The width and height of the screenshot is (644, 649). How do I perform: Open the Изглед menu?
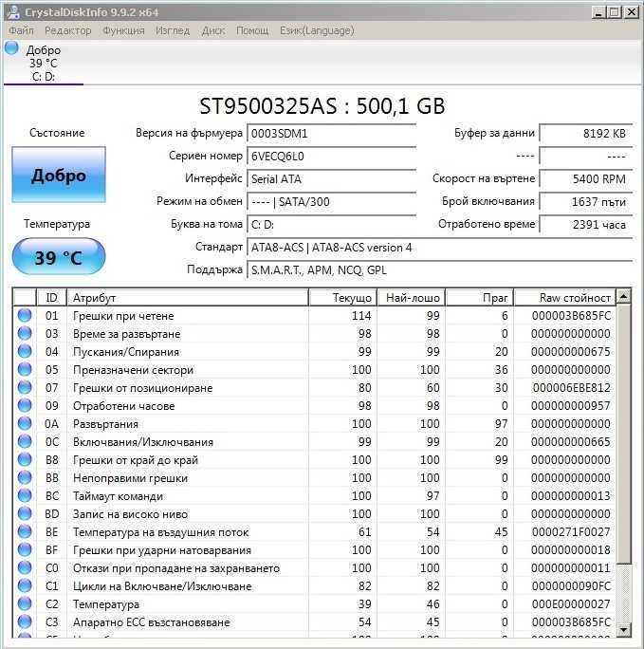pyautogui.click(x=173, y=30)
